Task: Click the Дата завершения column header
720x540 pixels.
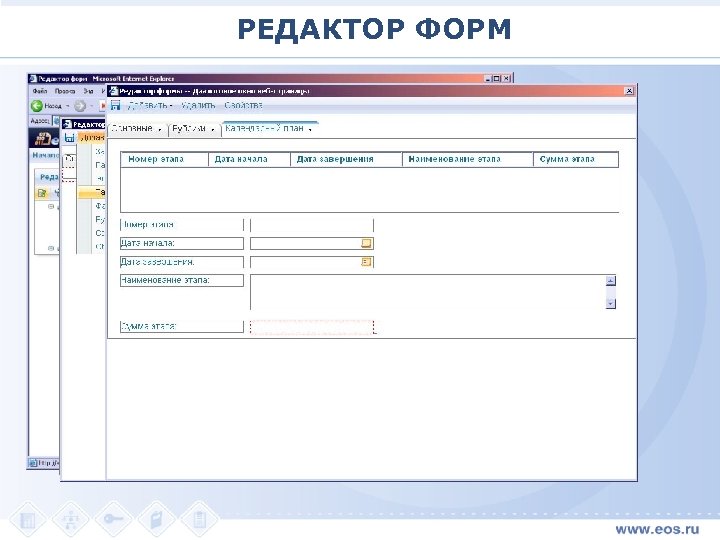Action: point(346,159)
